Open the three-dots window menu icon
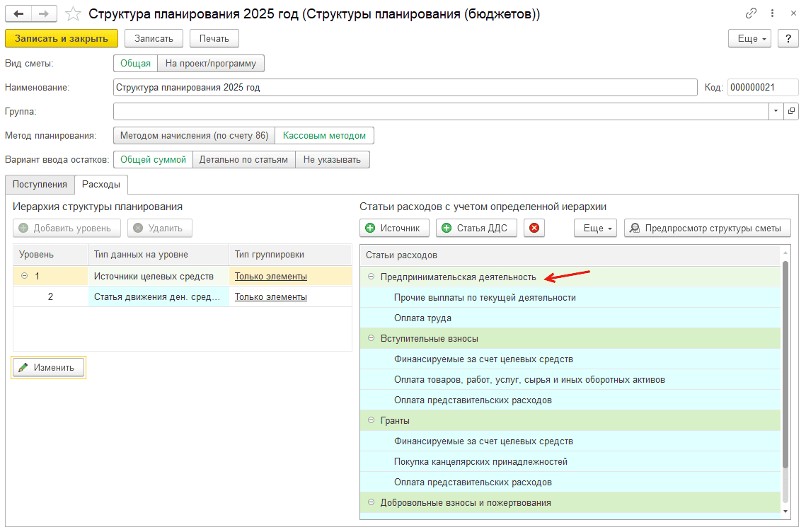806x532 pixels. [x=771, y=14]
